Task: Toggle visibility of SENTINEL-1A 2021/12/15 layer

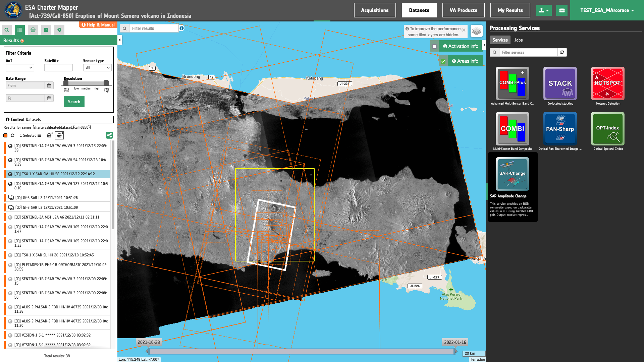Action: coord(10,146)
